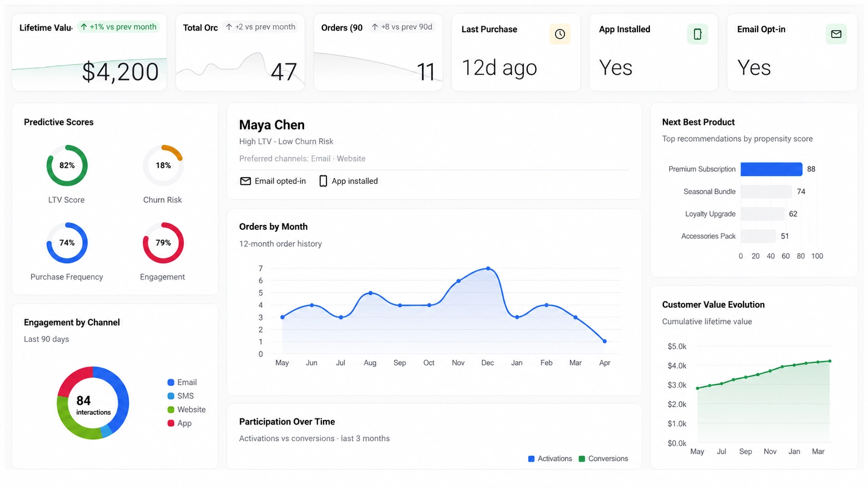Click the last point on Customer Value line
The height and width of the screenshot is (489, 868).
click(x=830, y=361)
